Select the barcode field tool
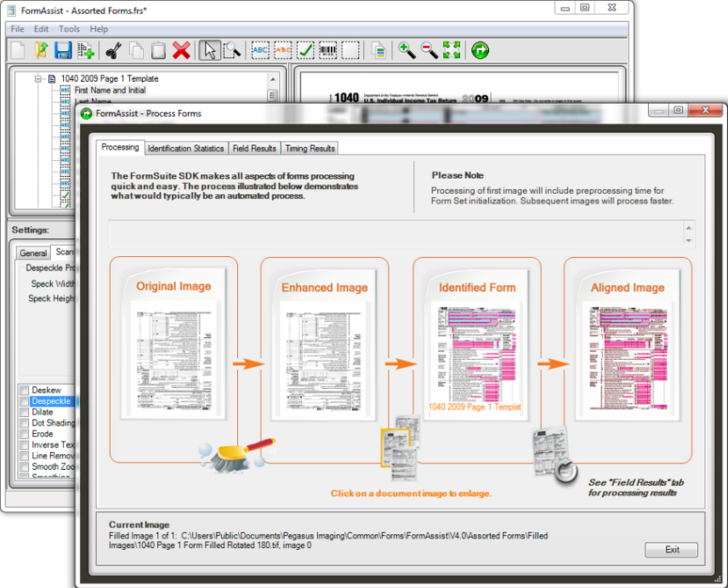This screenshot has height=588, width=728. click(327, 50)
